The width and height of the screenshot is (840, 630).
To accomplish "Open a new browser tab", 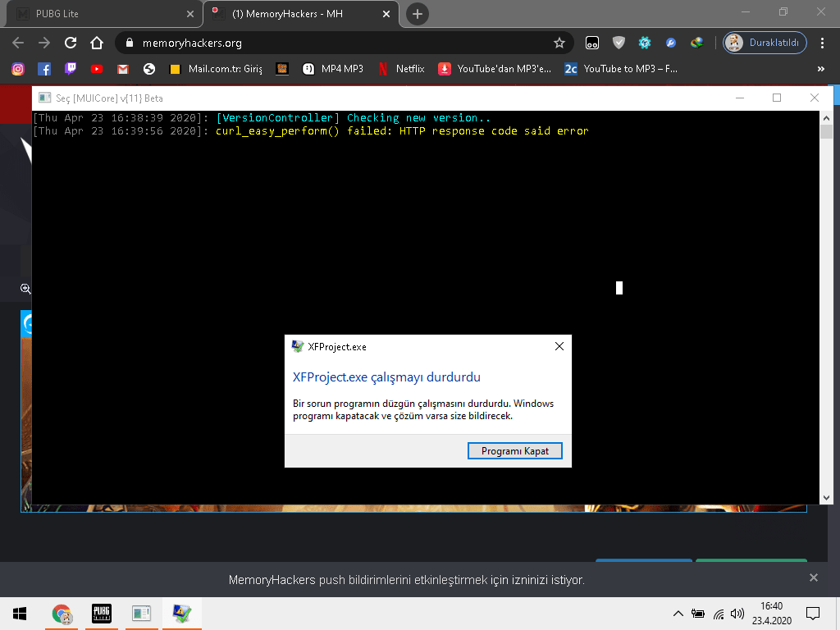I will tap(418, 14).
